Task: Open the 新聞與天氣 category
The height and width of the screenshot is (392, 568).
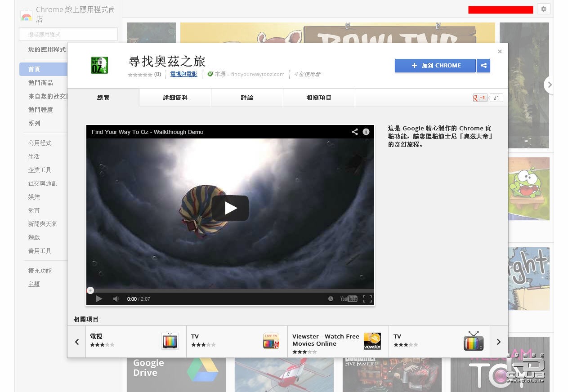Action: click(43, 224)
